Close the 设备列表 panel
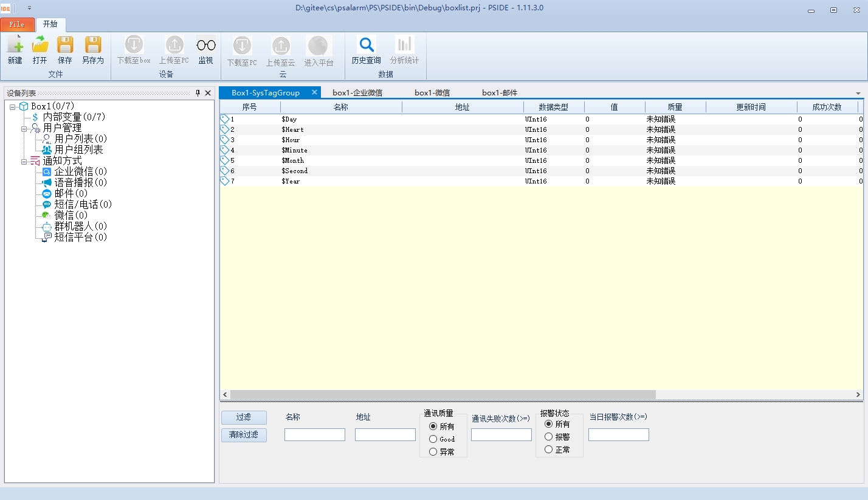868x500 pixels. click(x=208, y=93)
